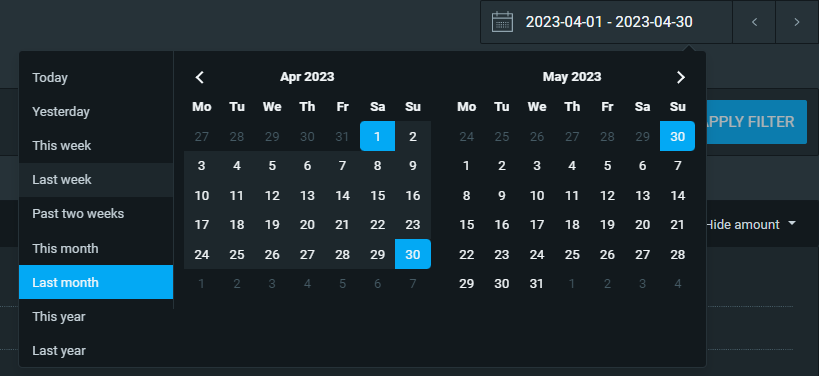This screenshot has width=819, height=376.
Task: Select April 15 in the calendar
Action: click(x=378, y=195)
